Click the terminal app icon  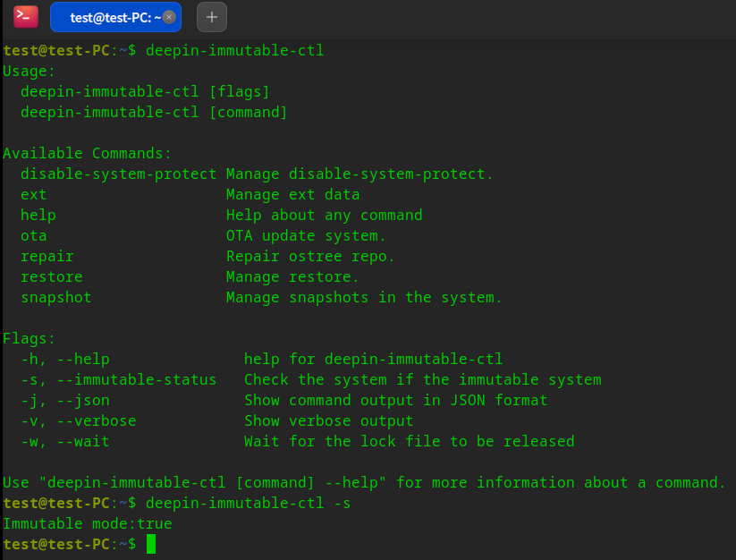tap(26, 16)
